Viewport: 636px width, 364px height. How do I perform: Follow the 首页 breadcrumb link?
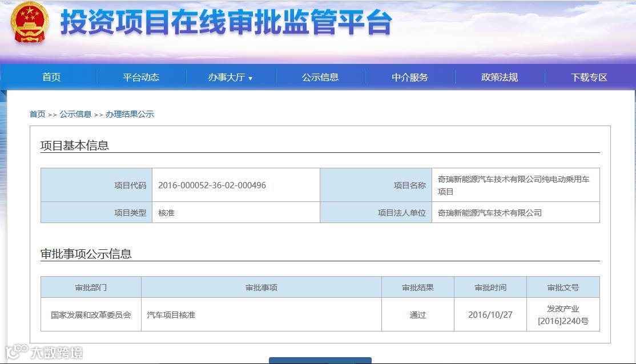[37, 114]
